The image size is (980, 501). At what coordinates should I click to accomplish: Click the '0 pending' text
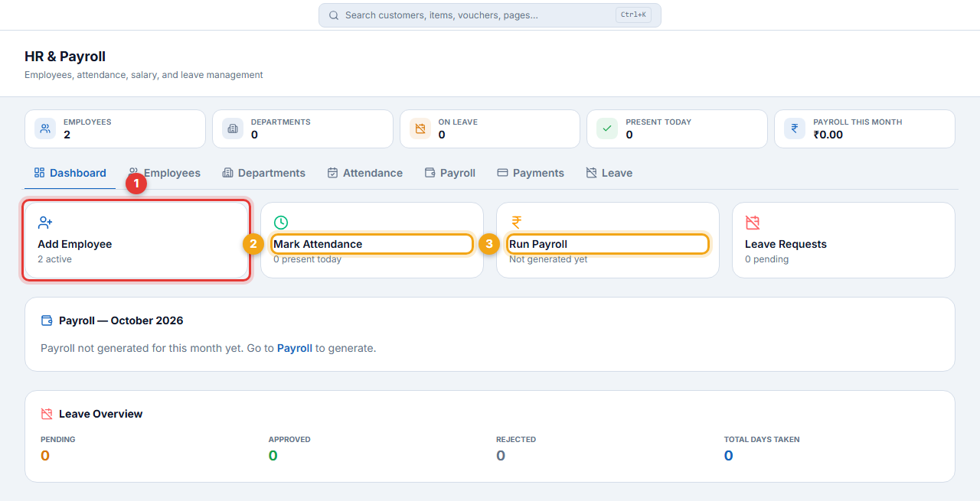766,259
